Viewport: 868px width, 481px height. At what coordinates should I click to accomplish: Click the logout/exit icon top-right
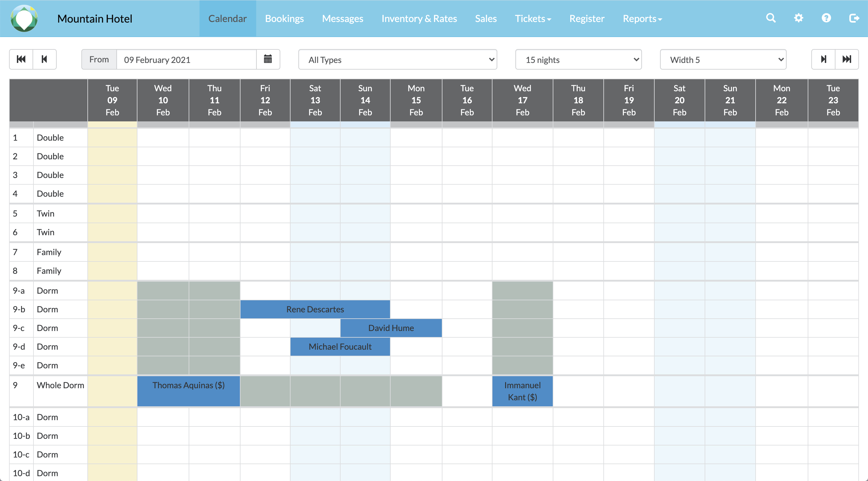[x=851, y=18]
